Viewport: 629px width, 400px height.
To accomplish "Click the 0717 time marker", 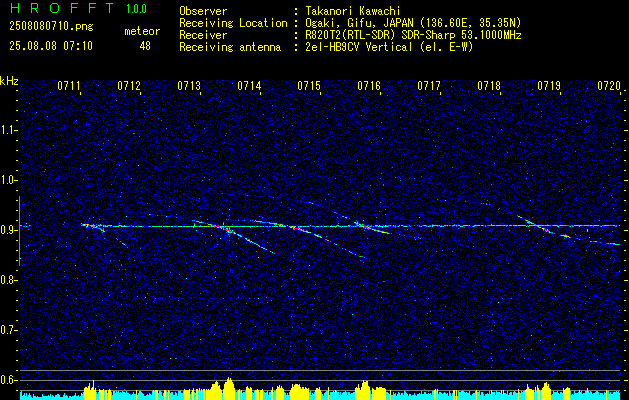I will [x=429, y=86].
